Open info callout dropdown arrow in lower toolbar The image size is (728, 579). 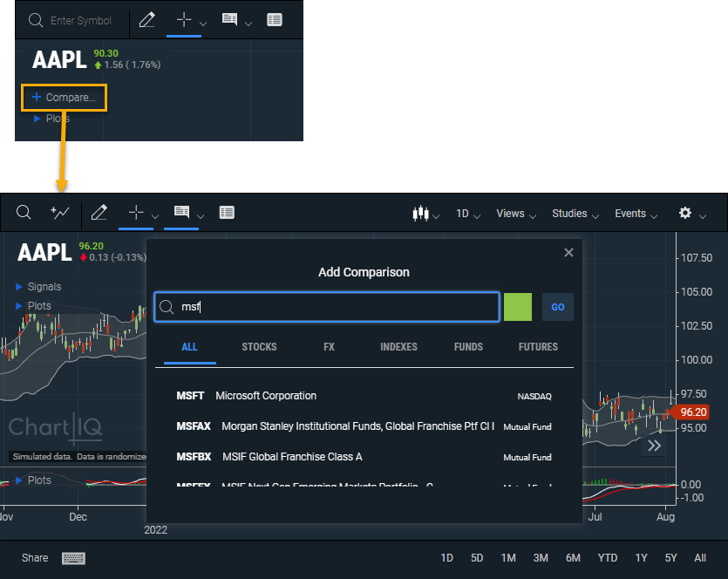tap(201, 216)
